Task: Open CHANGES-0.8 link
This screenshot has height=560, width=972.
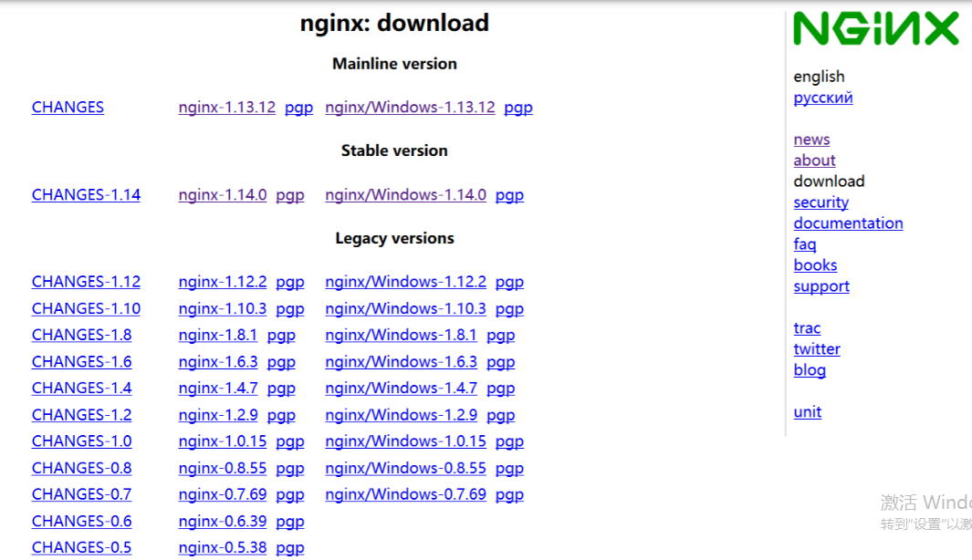Action: coord(82,468)
